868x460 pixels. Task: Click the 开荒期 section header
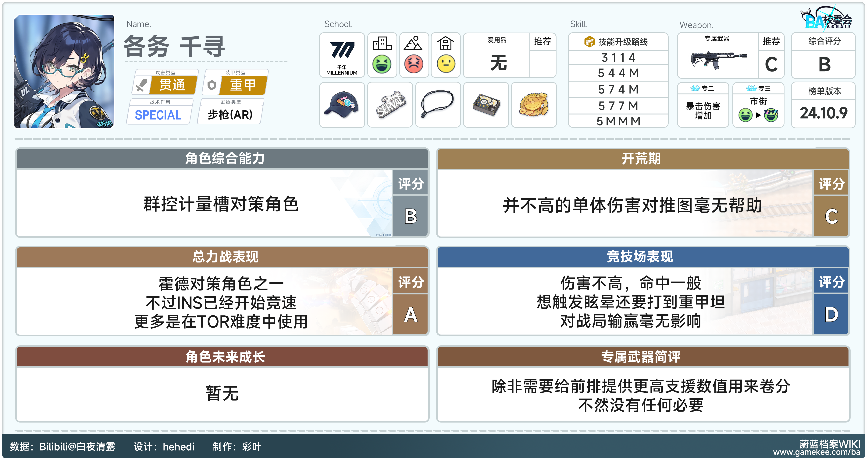pos(643,158)
